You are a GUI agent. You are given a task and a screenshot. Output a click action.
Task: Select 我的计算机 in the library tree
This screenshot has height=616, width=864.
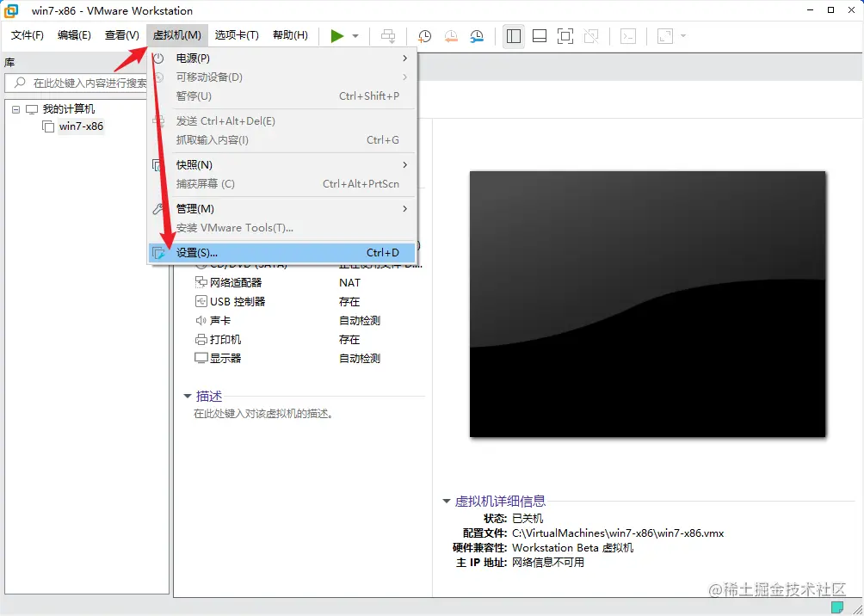point(69,109)
